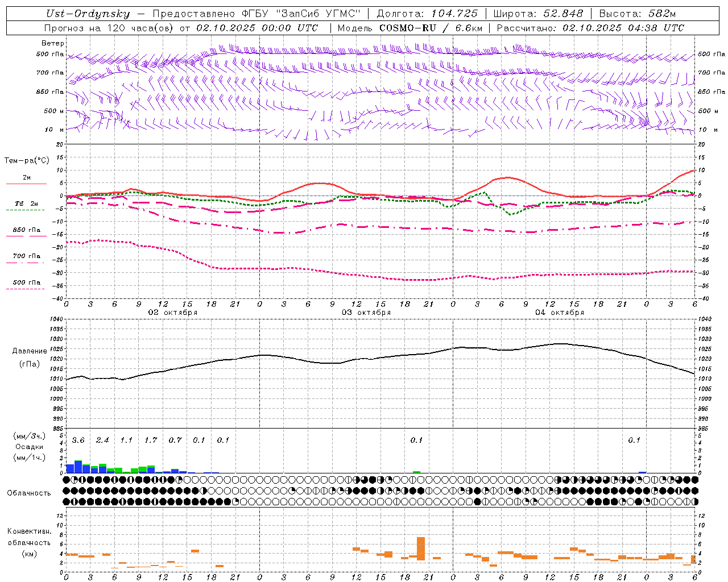Click the precipitation value '2.4'
Screen dimensions: 728x582
point(102,440)
